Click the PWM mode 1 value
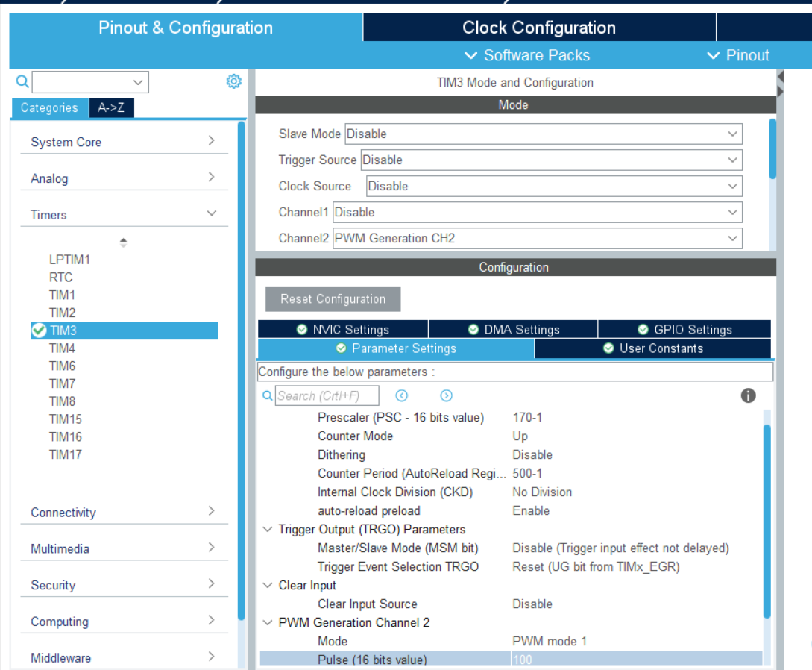Viewport: 812px width, 670px height. [x=550, y=641]
